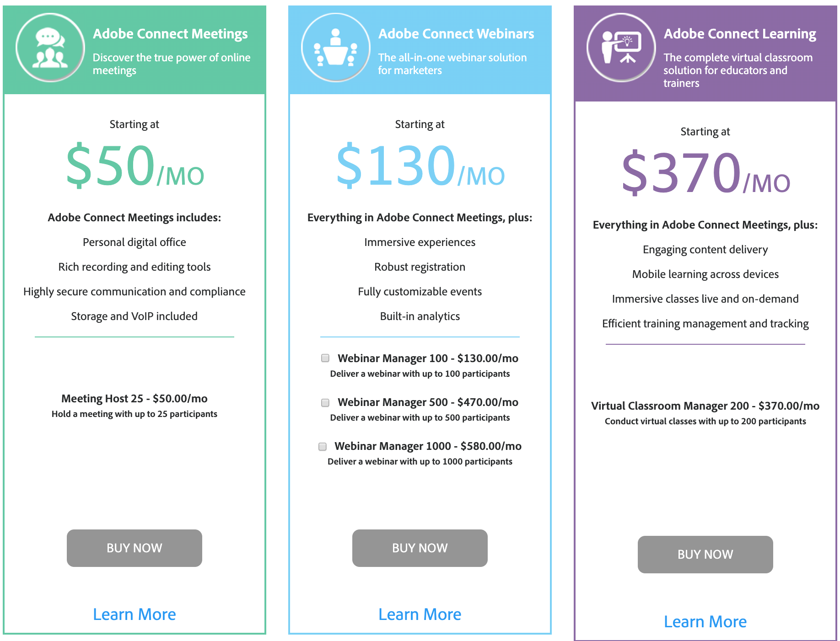Screen dimensions: 840x641
Task: Click Buy Now for the Webinars plan
Action: click(x=420, y=548)
